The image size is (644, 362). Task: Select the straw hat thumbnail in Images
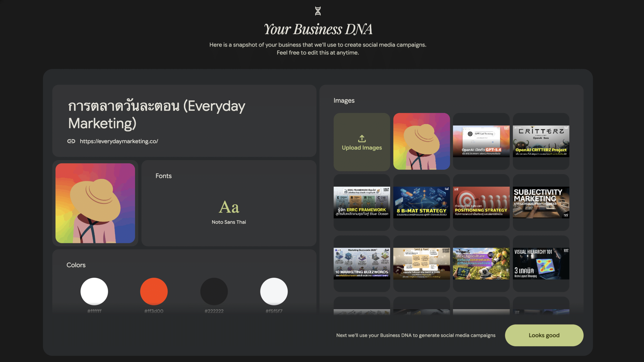point(421,141)
